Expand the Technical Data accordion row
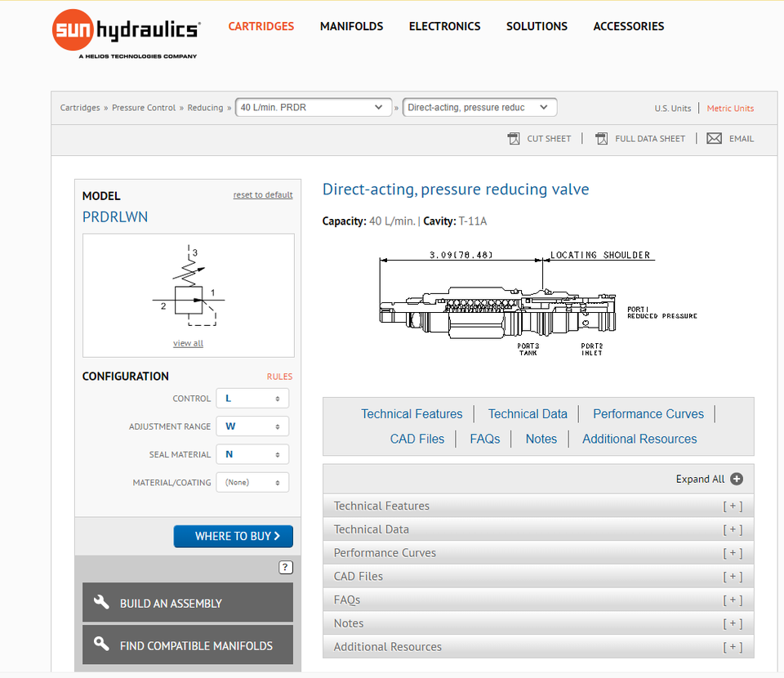Screen dimensions: 784x678 tap(538, 529)
